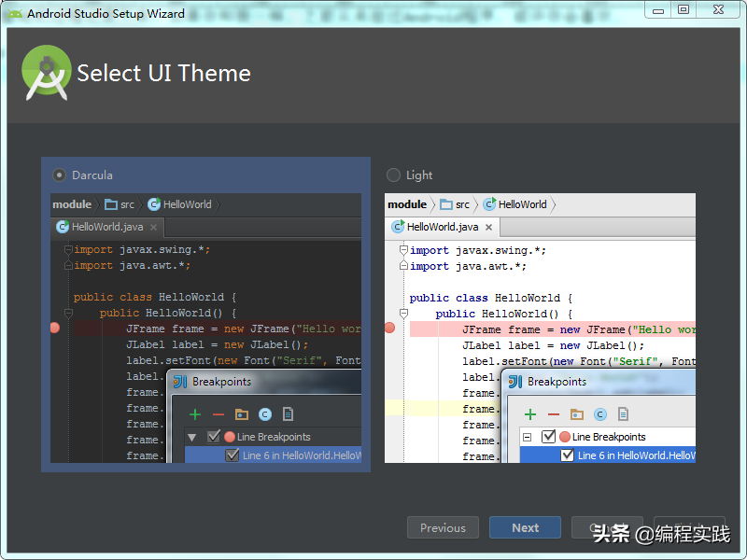Continue with the Next button

click(525, 527)
